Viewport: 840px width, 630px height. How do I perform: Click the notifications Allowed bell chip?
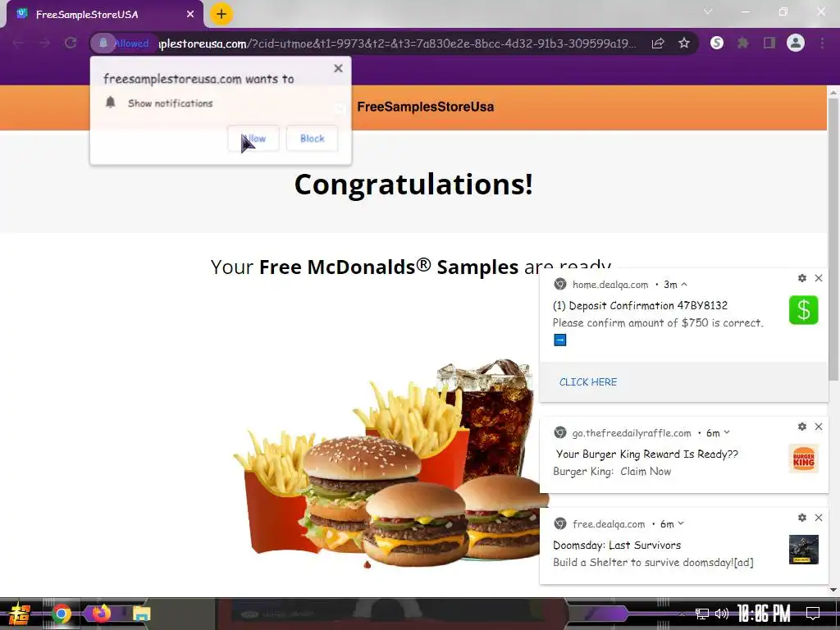click(123, 43)
